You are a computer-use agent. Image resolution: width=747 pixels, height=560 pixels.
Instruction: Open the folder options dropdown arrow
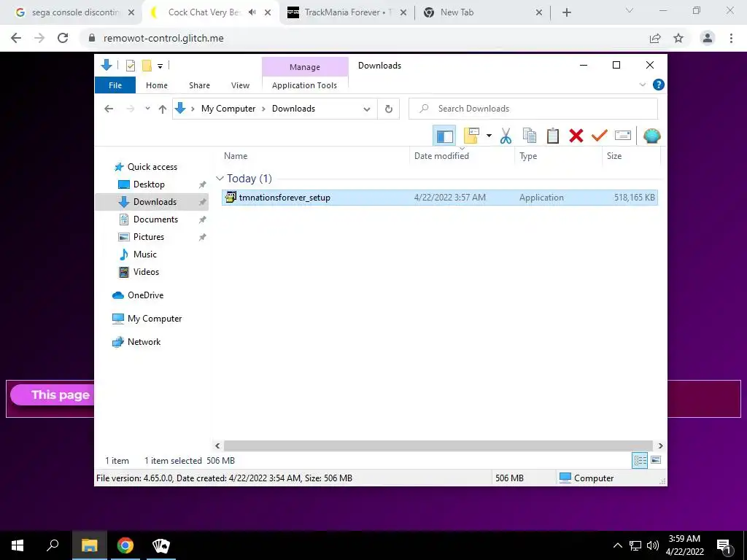[489, 136]
